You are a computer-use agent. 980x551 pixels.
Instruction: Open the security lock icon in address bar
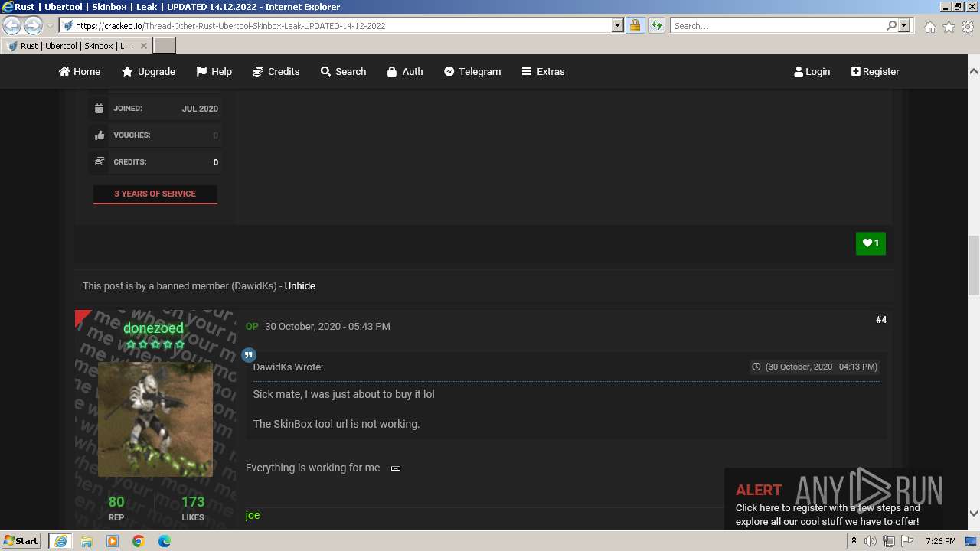click(x=635, y=25)
